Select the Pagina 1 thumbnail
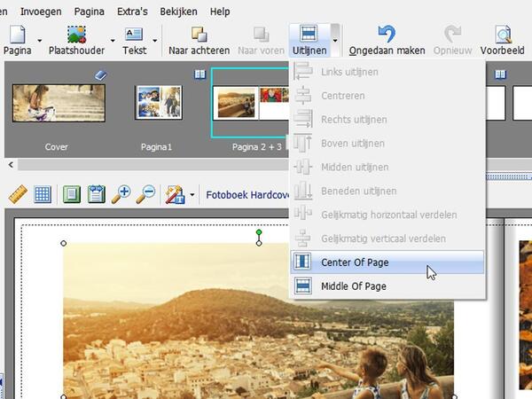This screenshot has height=399, width=532. tap(158, 104)
